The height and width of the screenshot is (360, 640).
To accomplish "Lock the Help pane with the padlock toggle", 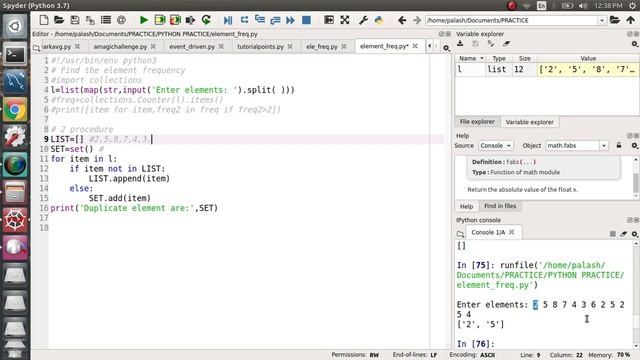I will 619,145.
